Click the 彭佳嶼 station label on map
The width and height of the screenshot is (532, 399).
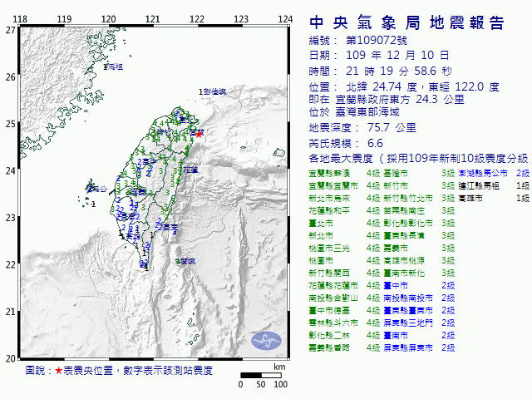click(215, 91)
